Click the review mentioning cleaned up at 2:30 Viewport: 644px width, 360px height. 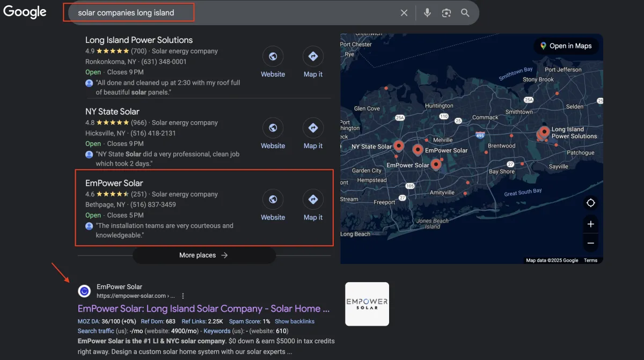[x=168, y=87]
